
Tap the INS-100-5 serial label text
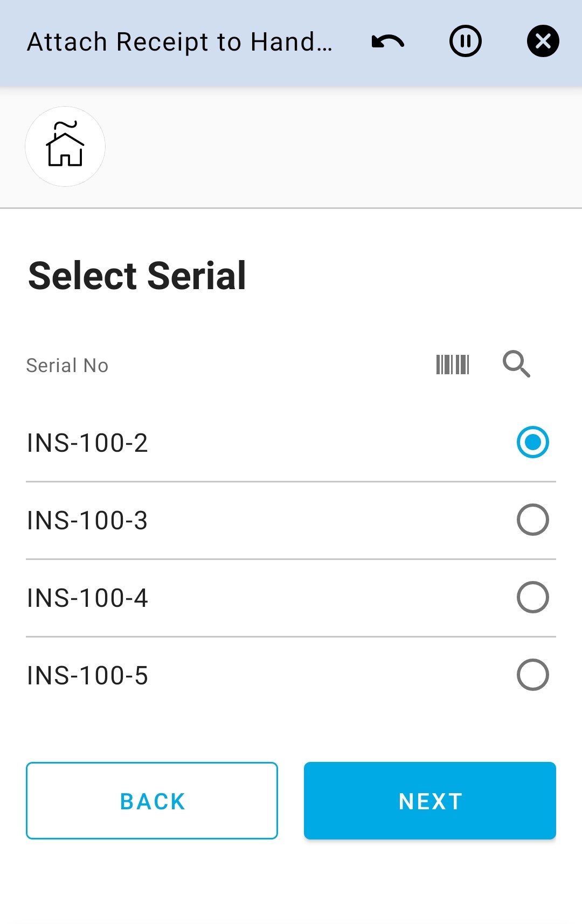87,676
